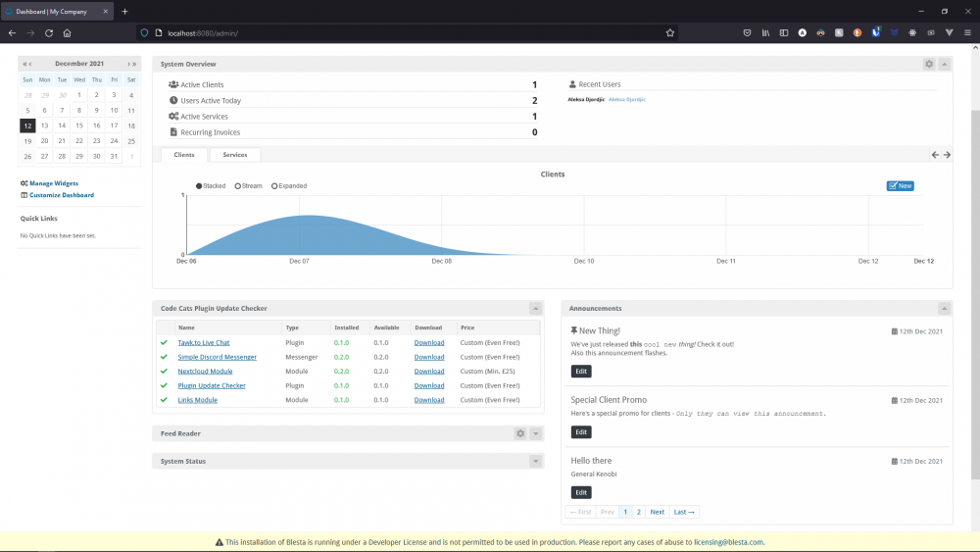Image resolution: width=980 pixels, height=552 pixels.
Task: Bookmark this page with star
Action: (x=670, y=33)
